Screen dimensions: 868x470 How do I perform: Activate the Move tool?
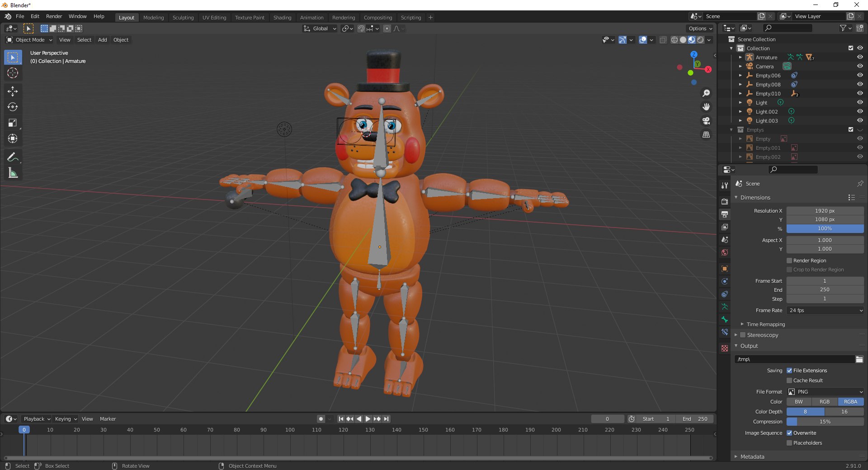(x=13, y=91)
